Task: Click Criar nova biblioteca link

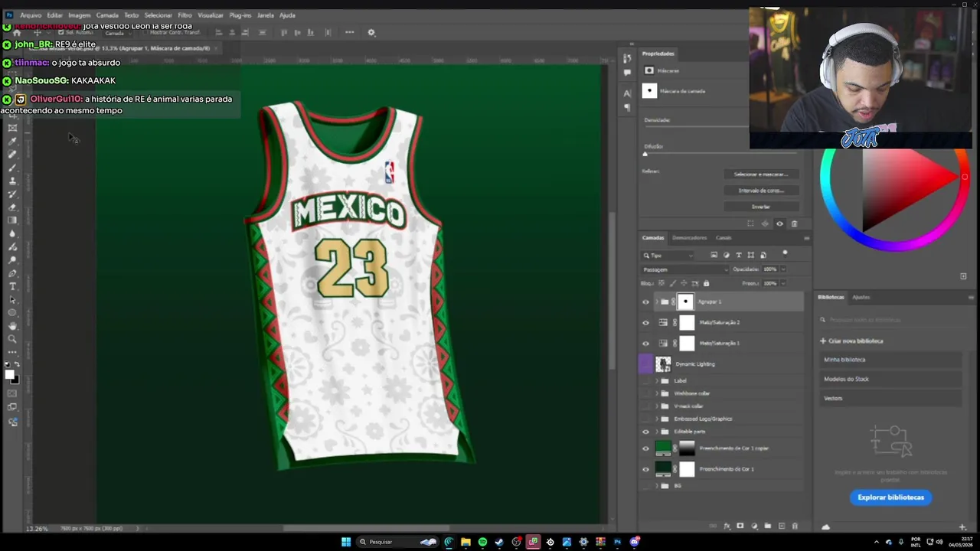Action: click(851, 341)
